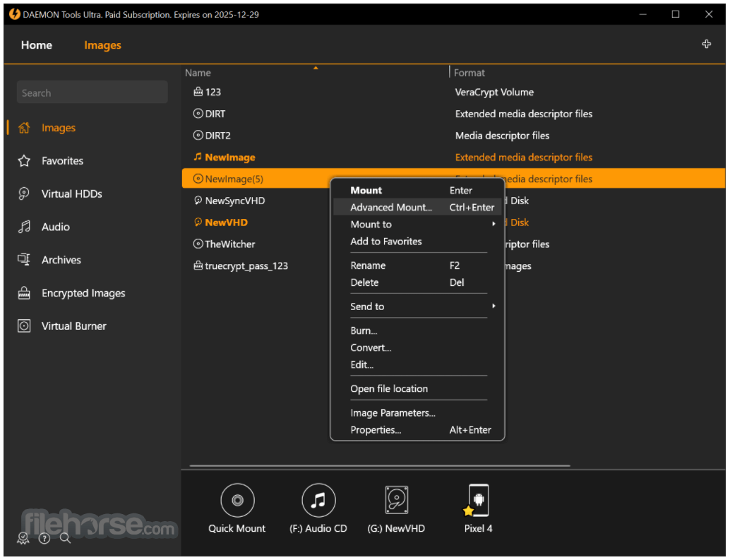Sort list by the Format column header
Screen dimensions: 730x560
click(x=469, y=73)
